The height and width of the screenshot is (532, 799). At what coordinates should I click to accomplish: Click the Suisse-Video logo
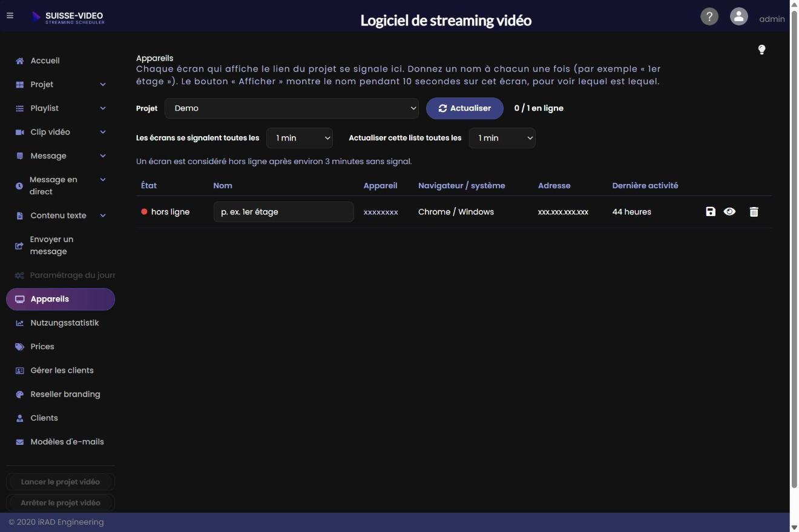click(68, 18)
